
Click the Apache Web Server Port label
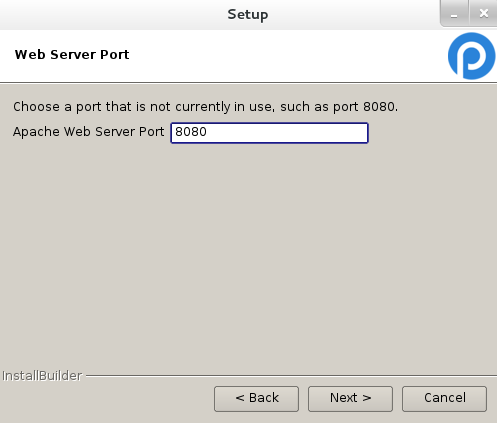pyautogui.click(x=88, y=132)
